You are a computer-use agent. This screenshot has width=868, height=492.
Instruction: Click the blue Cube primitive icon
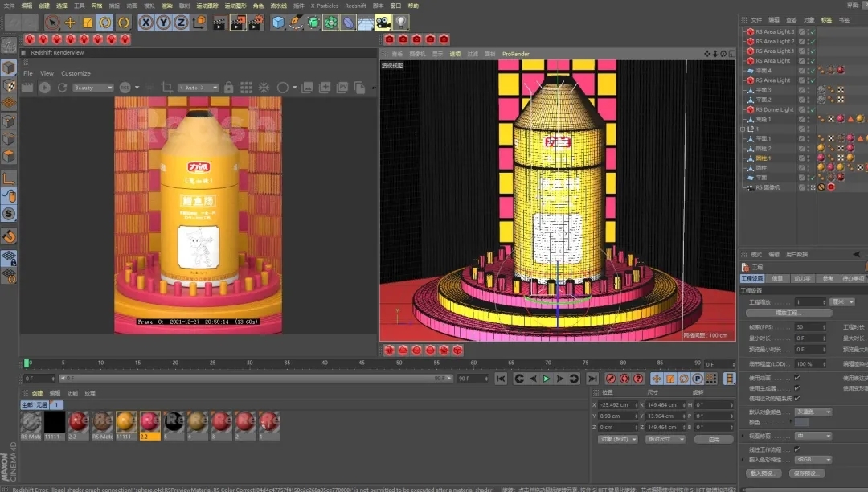pyautogui.click(x=278, y=23)
